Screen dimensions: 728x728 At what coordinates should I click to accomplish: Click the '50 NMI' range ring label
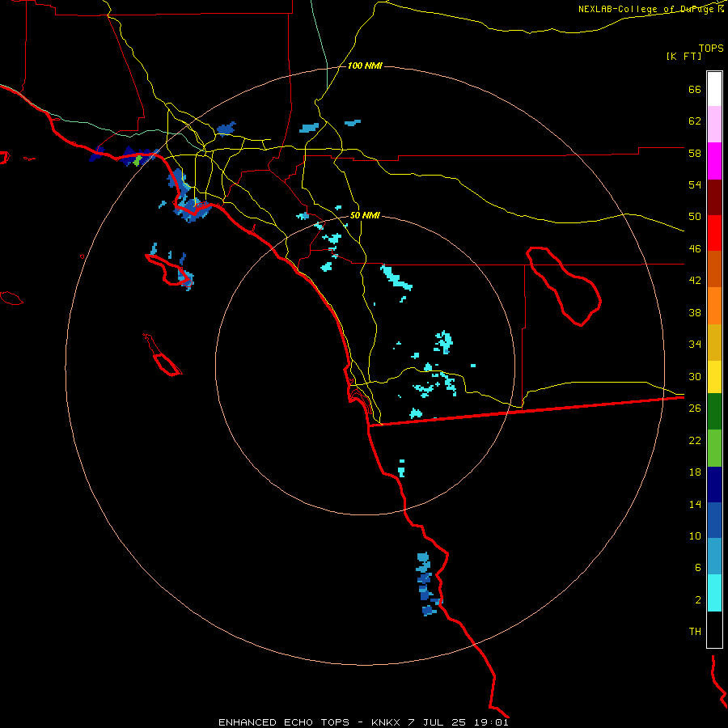click(x=365, y=215)
